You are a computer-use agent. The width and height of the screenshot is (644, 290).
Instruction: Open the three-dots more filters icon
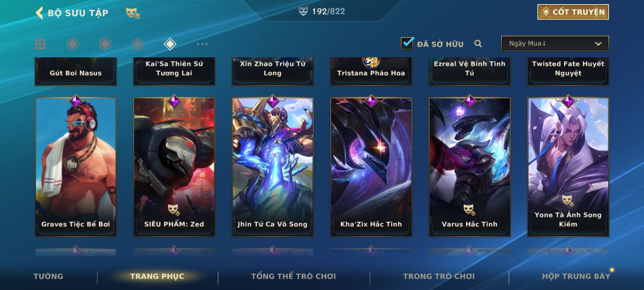[202, 44]
